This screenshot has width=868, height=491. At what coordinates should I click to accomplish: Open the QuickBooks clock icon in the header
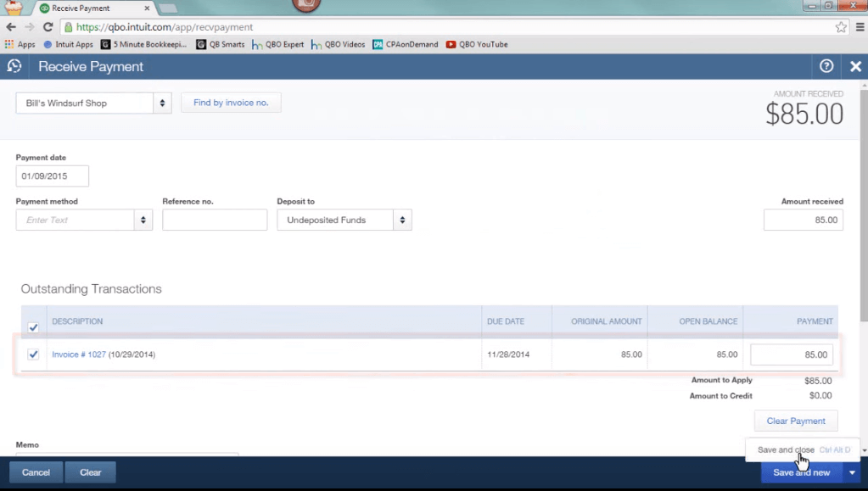14,66
